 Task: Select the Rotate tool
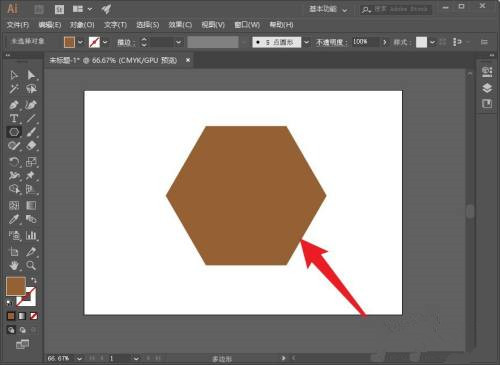click(14, 162)
